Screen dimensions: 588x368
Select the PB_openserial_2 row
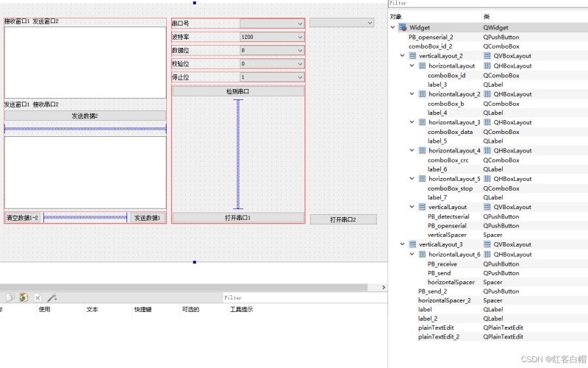[487, 38]
